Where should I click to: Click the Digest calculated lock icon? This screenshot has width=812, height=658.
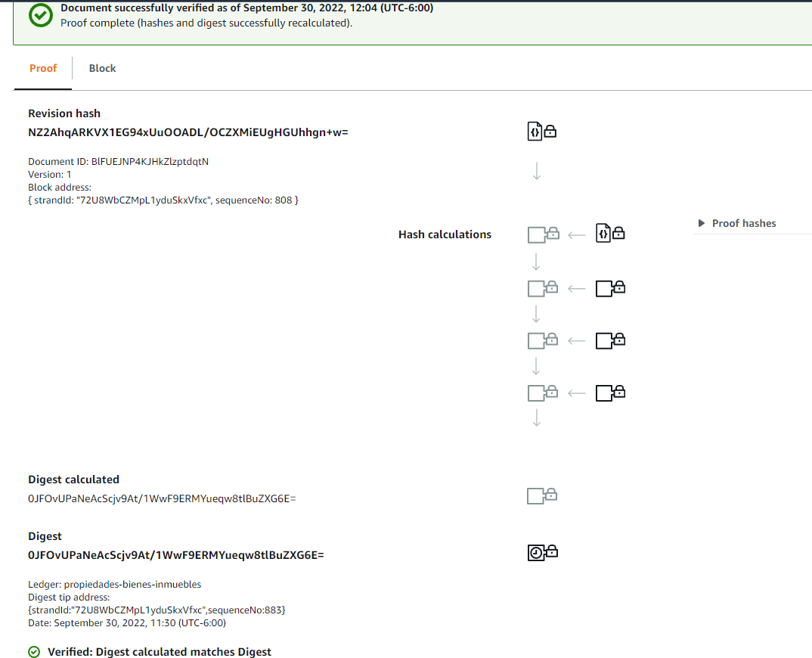pyautogui.click(x=542, y=495)
